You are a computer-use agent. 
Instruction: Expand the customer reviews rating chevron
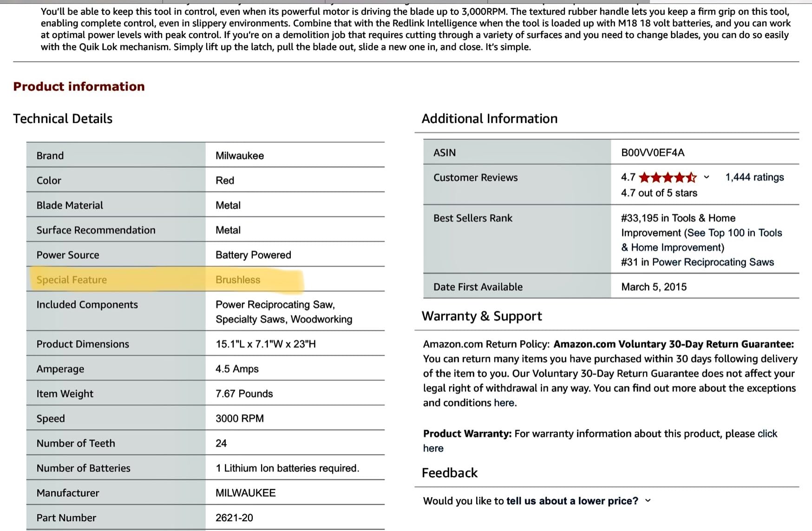[x=707, y=177]
